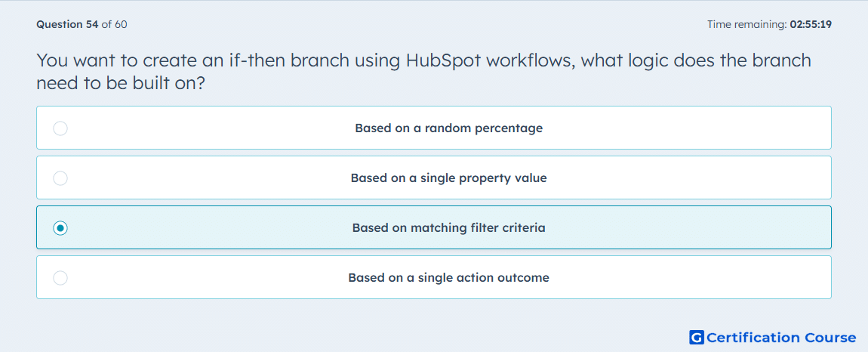Viewport: 868px width, 352px height.
Task: Click the bold 'Question 54' counter
Action: 67,24
